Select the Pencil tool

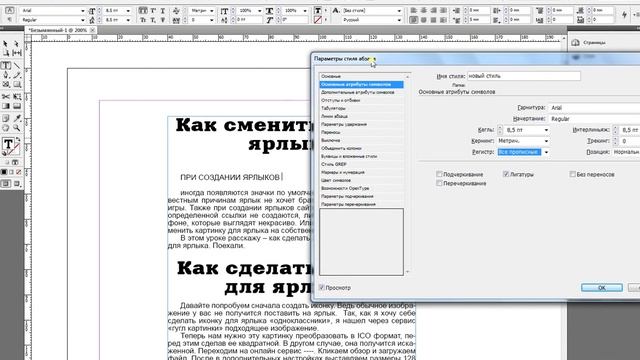[17, 75]
